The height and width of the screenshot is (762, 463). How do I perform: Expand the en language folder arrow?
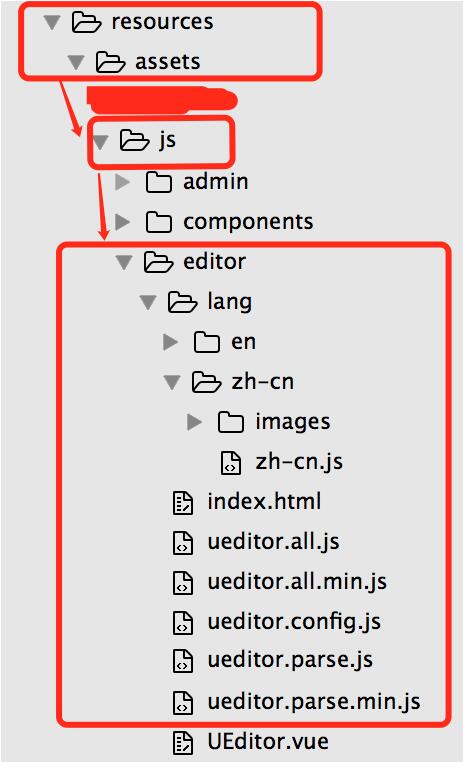pyautogui.click(x=171, y=342)
